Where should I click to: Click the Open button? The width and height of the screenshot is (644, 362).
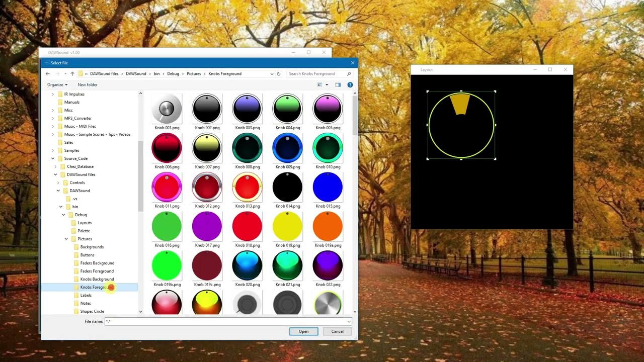[x=303, y=331]
